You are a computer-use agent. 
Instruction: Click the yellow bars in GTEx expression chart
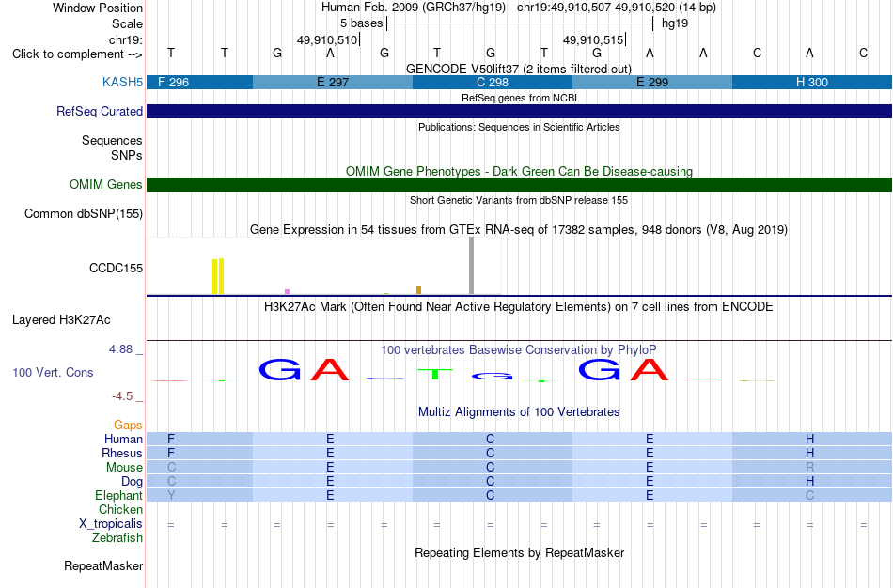tap(218, 276)
